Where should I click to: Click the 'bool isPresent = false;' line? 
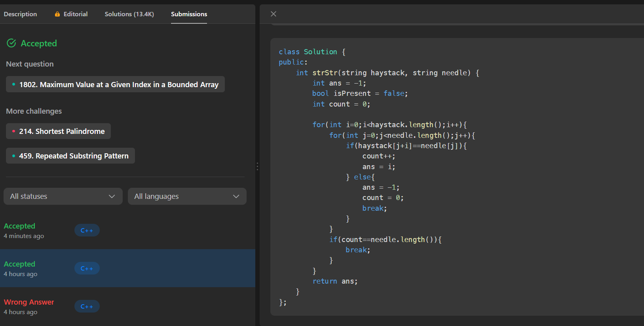pyautogui.click(x=360, y=93)
